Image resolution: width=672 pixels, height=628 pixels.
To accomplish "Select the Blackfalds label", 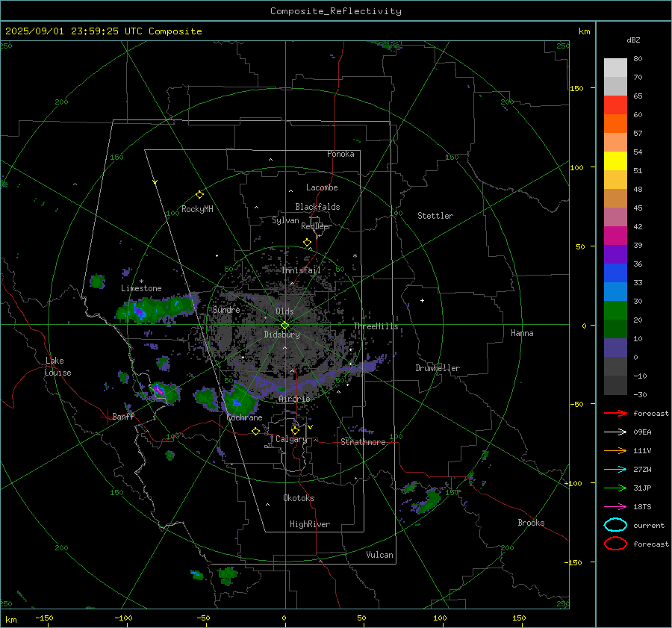I will pyautogui.click(x=317, y=207).
